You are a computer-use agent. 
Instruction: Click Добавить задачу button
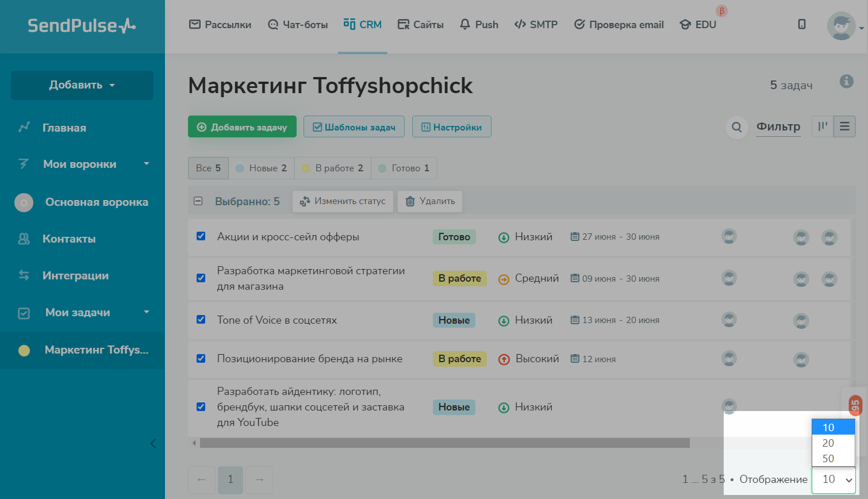click(x=242, y=127)
